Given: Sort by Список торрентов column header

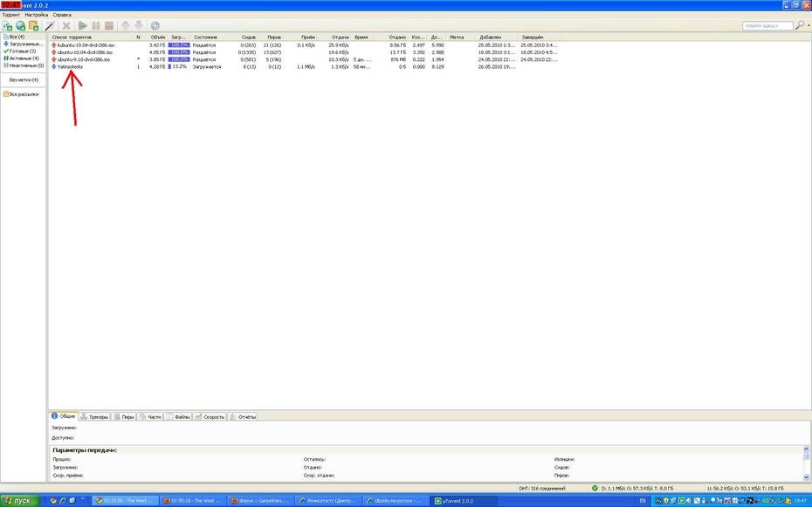Looking at the screenshot, I should tap(91, 38).
